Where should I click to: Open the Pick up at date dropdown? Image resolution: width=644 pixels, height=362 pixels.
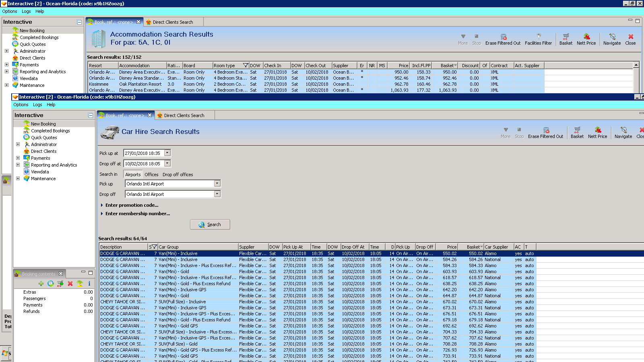[x=167, y=153]
